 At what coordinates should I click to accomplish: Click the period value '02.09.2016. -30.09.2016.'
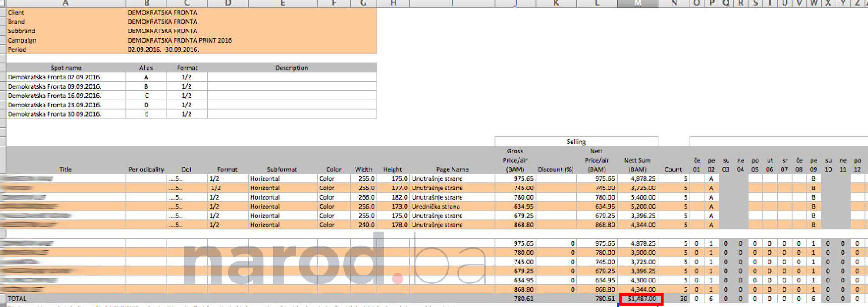pos(164,50)
